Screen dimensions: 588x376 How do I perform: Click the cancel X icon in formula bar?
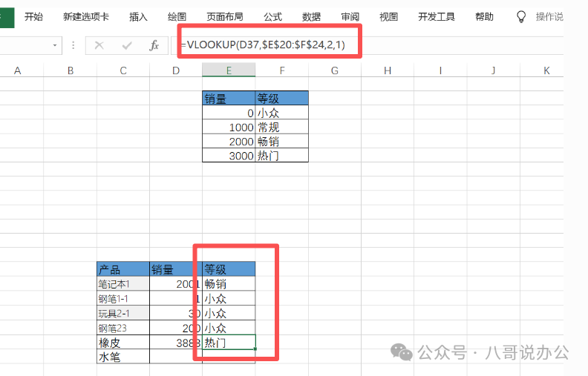(x=99, y=46)
